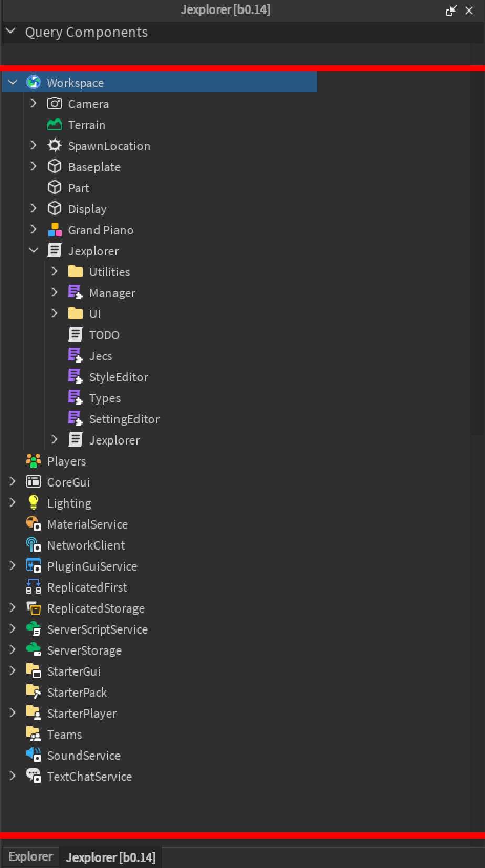Collapse the Jexplorer script node
Image resolution: width=485 pixels, height=868 pixels.
[x=34, y=251]
